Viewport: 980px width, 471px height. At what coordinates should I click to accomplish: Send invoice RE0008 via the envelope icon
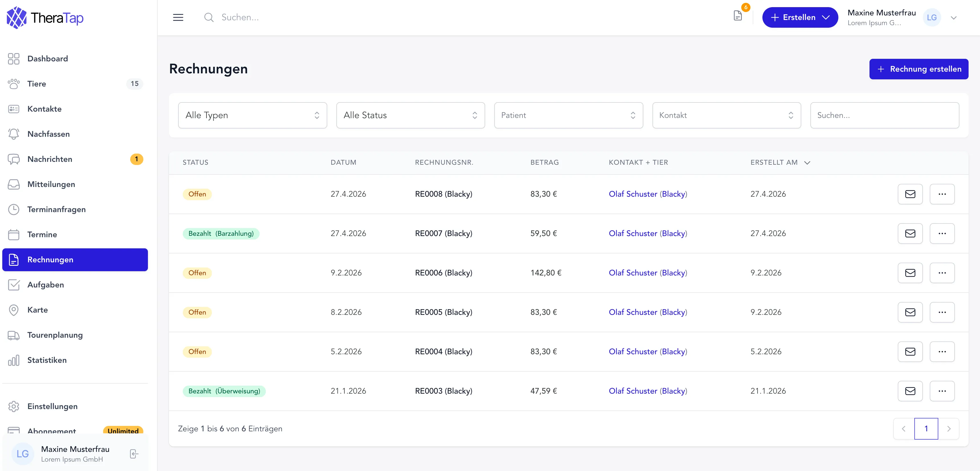click(x=910, y=194)
